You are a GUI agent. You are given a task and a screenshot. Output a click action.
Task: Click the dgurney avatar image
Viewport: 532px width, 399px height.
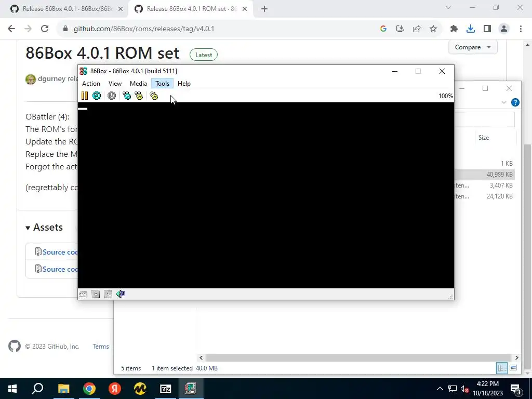click(31, 79)
